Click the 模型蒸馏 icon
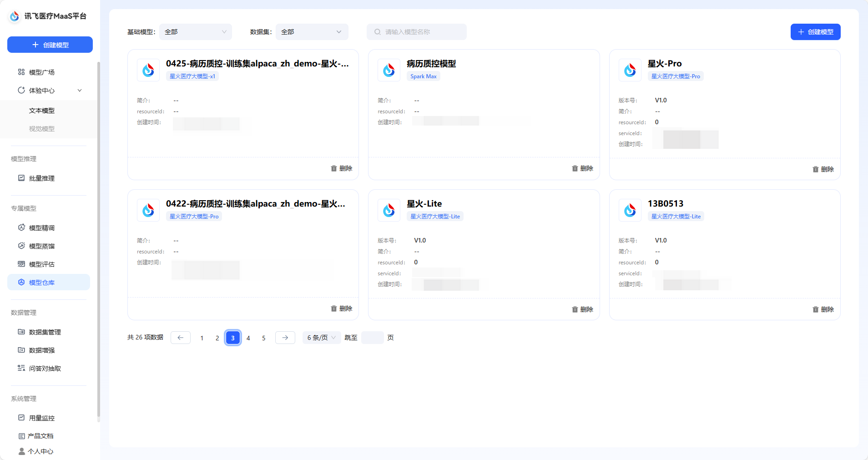Screen dimensions: 868x460 (21, 246)
